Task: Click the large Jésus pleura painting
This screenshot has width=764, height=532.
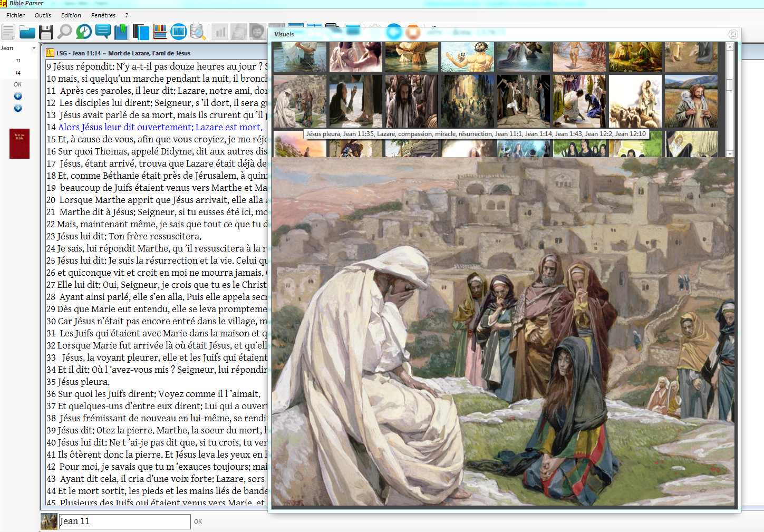Action: coord(503,332)
